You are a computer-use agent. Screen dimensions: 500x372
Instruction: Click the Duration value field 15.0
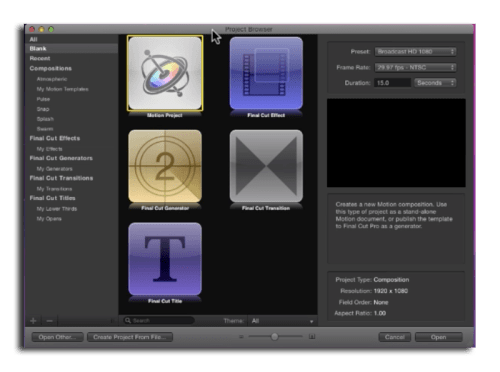tap(392, 83)
